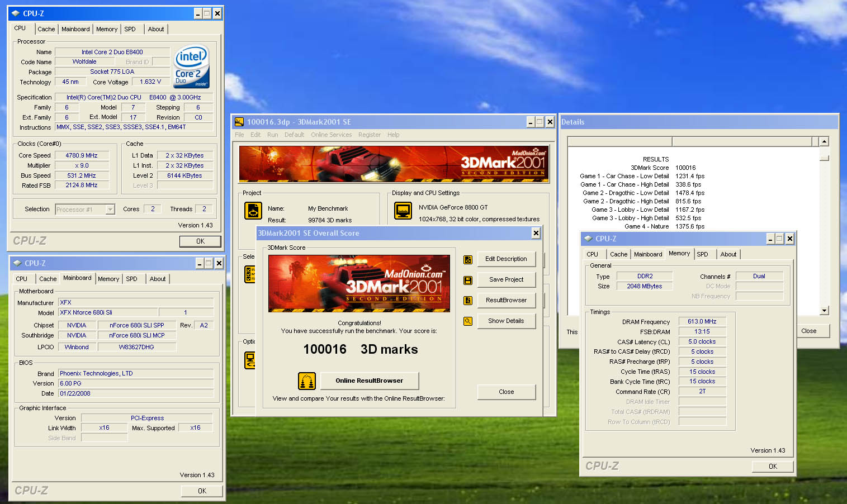
Task: Click the Save Project button
Action: point(507,280)
